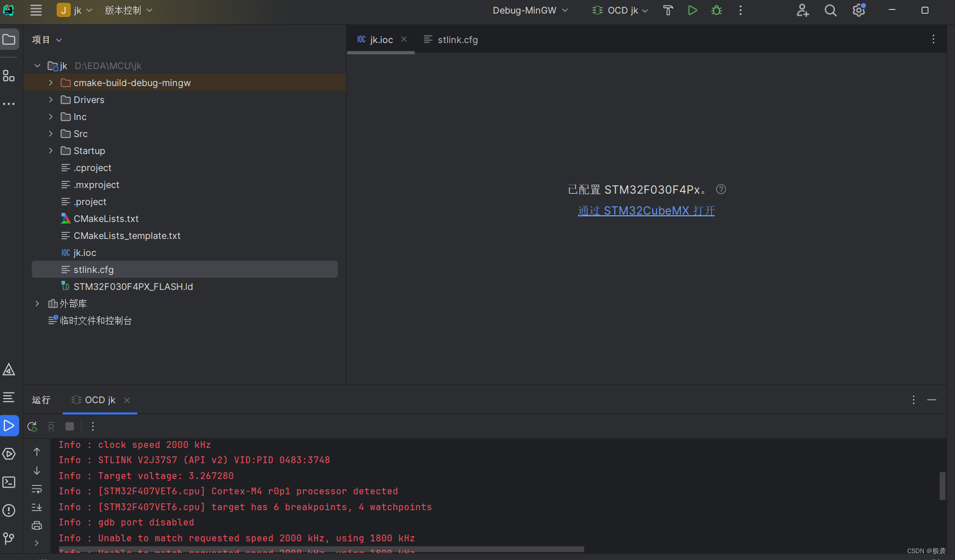Open run panel toolbar more options

click(93, 426)
